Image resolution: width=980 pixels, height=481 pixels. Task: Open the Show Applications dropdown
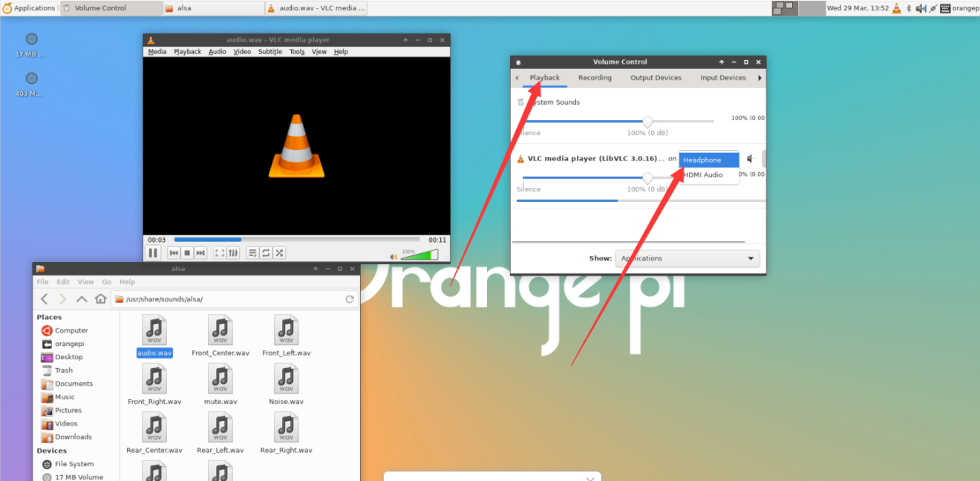click(x=687, y=258)
